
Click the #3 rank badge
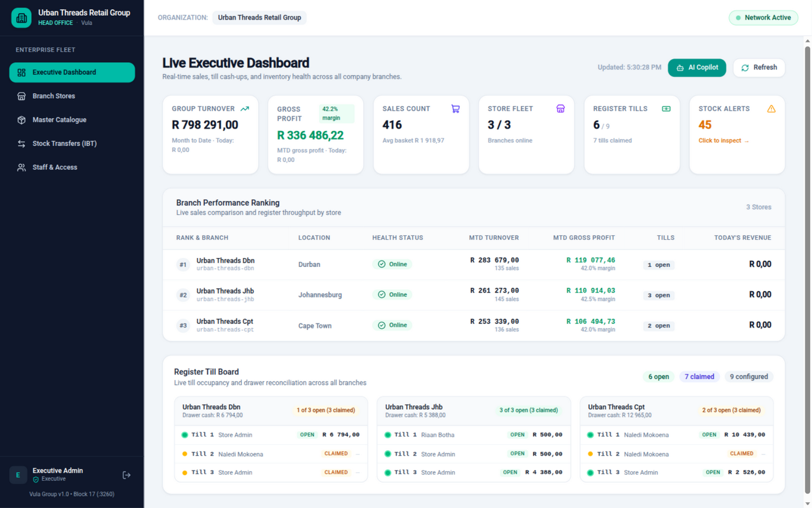pos(183,325)
